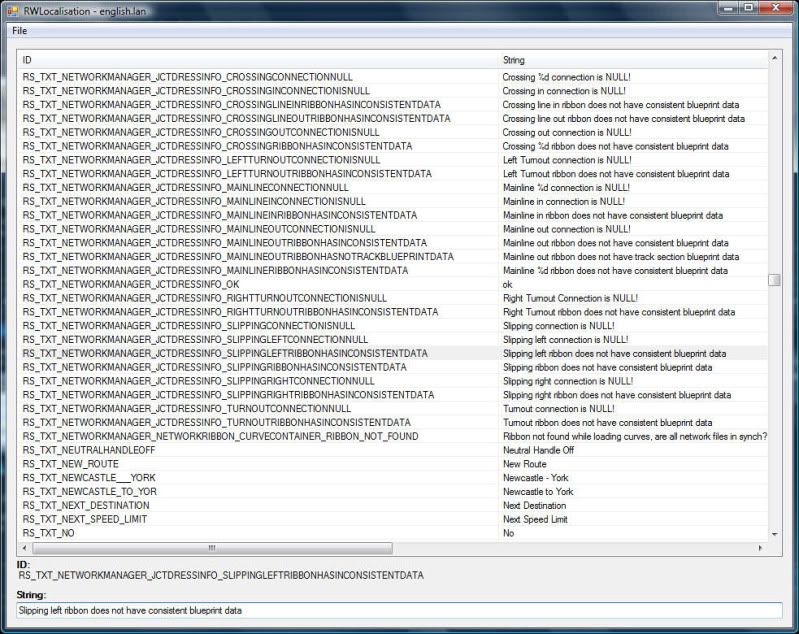Open the File menu
799x634 pixels.
[19, 30]
